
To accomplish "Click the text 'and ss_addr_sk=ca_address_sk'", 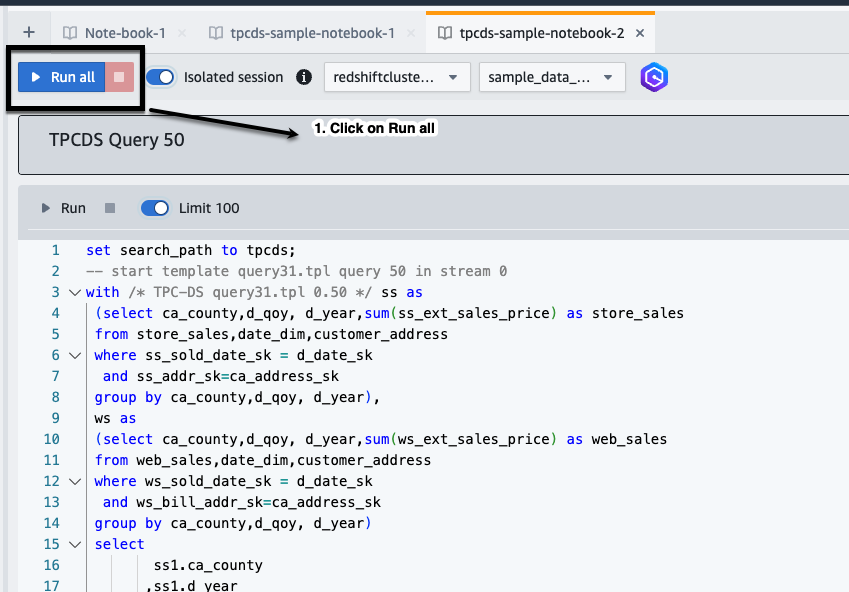I will (221, 376).
